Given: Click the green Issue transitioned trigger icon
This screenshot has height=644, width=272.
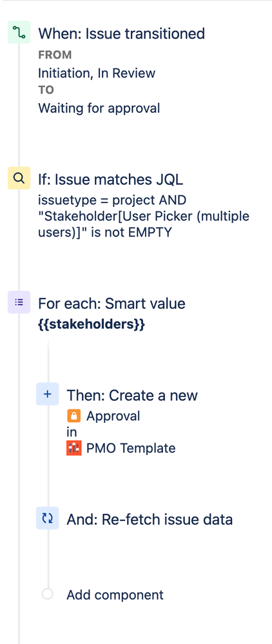Looking at the screenshot, I should click(x=19, y=32).
